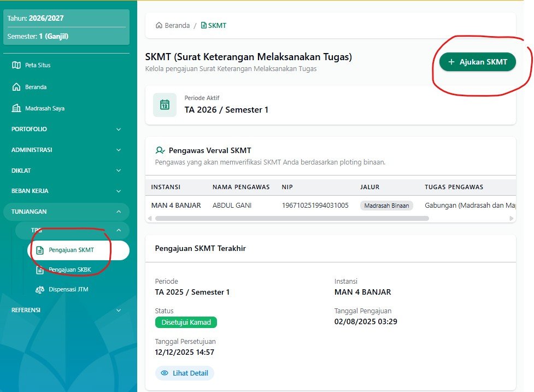
Task: Open the Pengajuan SKMT menu item
Action: pos(78,250)
